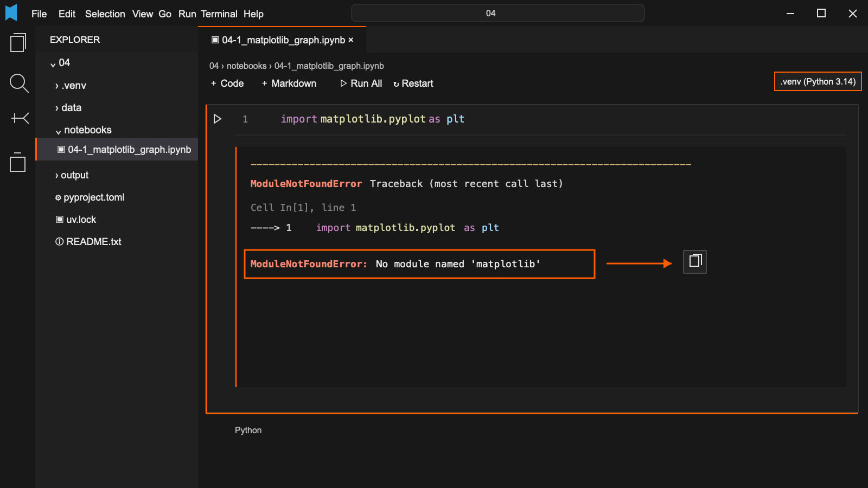The image size is (868, 488).
Task: Open the Go menu
Action: pos(165,14)
